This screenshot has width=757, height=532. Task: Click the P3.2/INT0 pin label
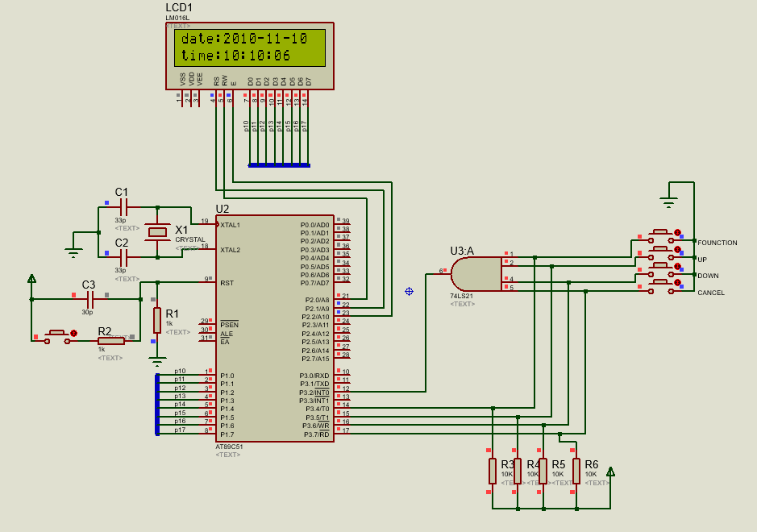coord(314,393)
